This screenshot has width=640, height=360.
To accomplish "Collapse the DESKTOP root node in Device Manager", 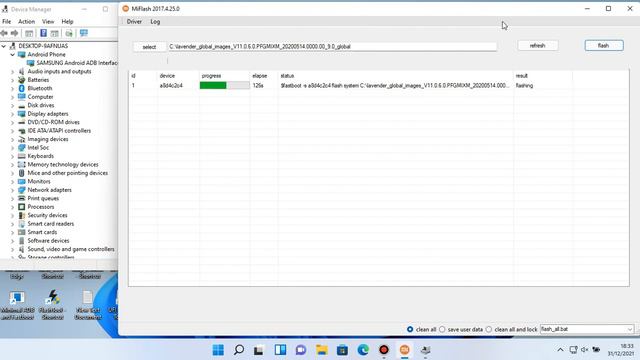I will coord(4,46).
